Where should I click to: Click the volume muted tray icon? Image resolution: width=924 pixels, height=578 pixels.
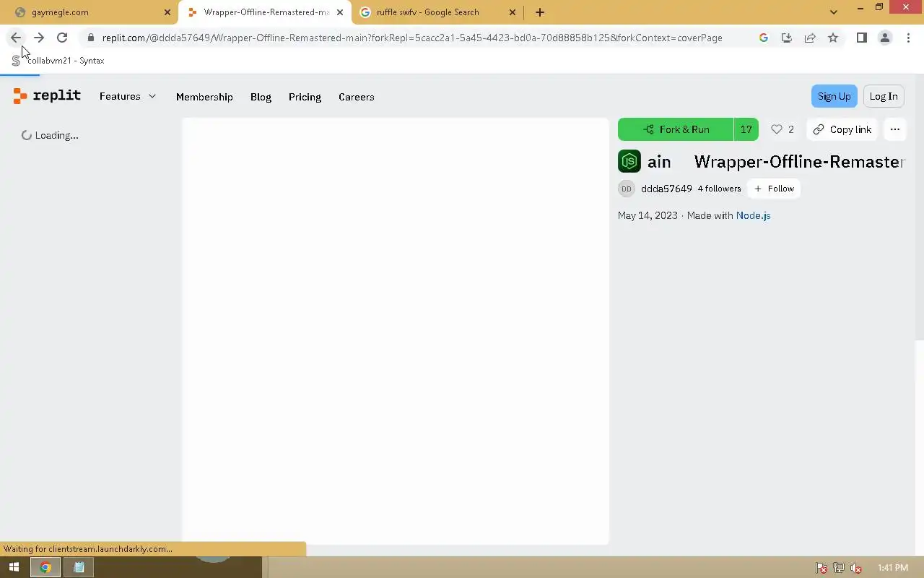tap(856, 568)
